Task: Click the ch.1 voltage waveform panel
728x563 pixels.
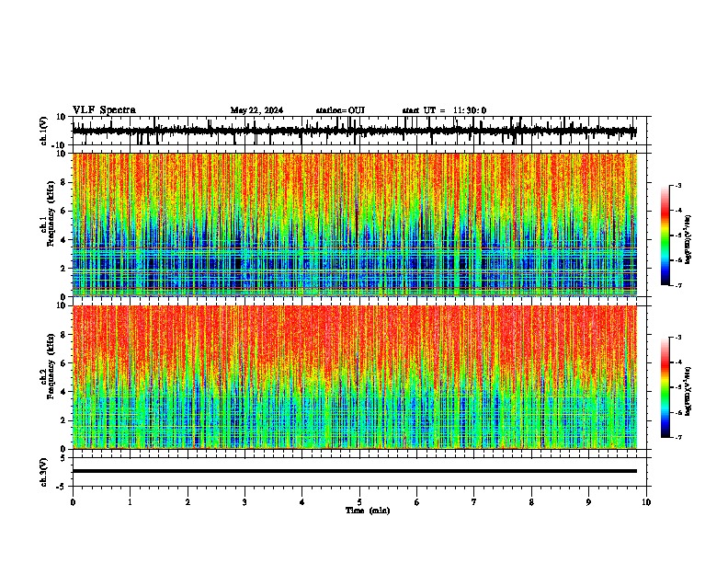Action: (x=361, y=131)
